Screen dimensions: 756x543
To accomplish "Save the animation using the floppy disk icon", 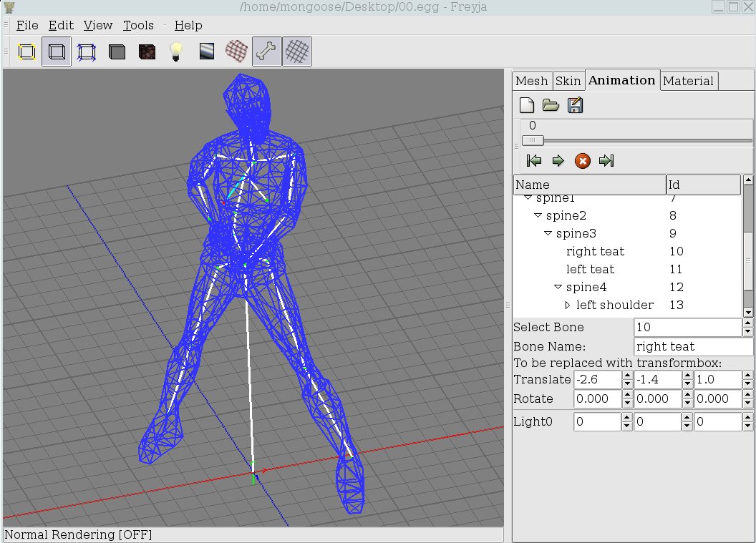I will 575,105.
